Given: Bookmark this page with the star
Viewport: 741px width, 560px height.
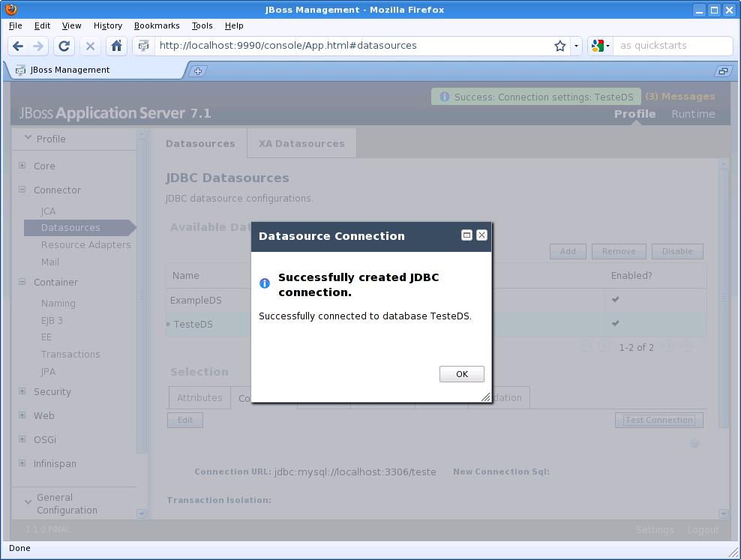Looking at the screenshot, I should [x=560, y=46].
